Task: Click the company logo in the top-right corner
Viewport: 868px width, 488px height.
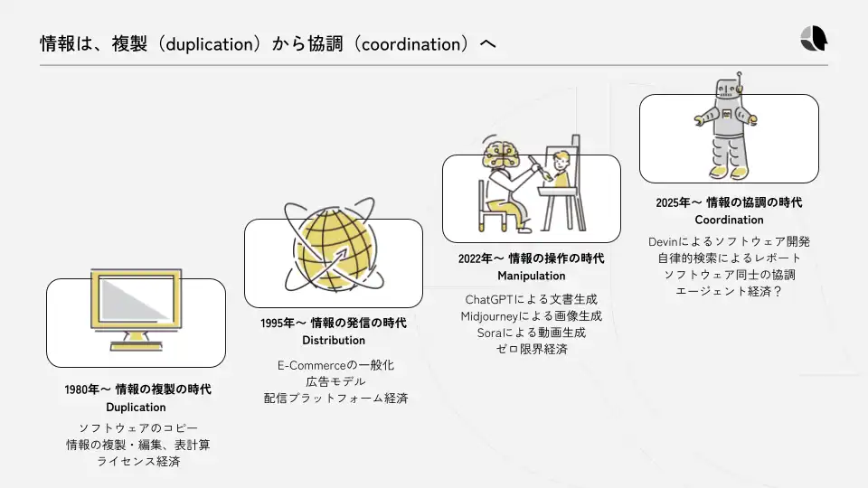Action: click(x=814, y=40)
